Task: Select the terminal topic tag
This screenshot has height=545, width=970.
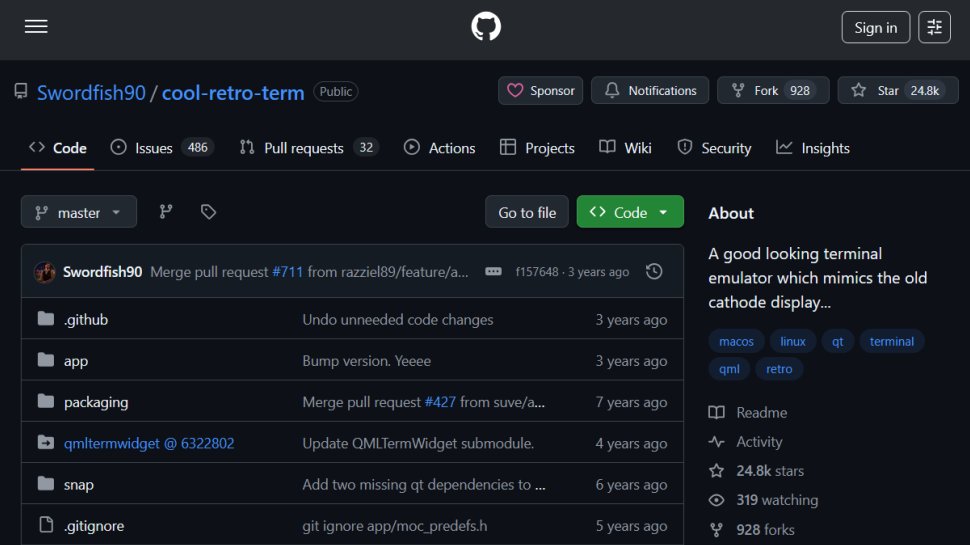Action: (x=891, y=341)
